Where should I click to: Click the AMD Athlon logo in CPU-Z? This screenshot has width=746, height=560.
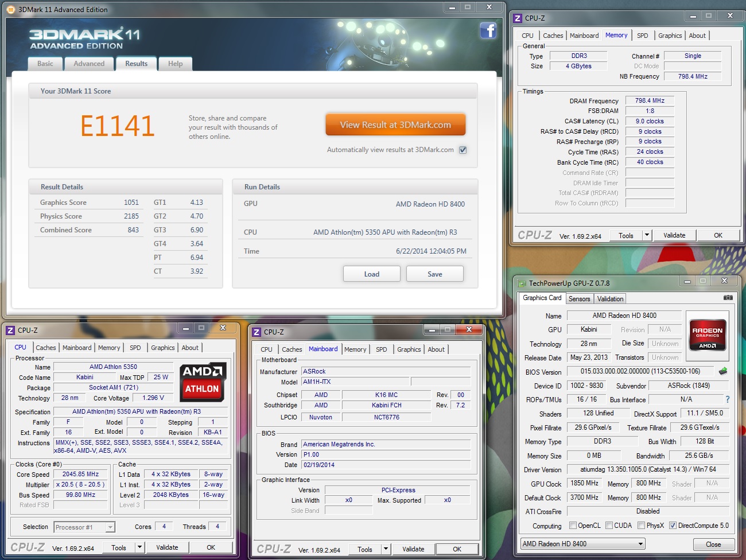coord(203,382)
